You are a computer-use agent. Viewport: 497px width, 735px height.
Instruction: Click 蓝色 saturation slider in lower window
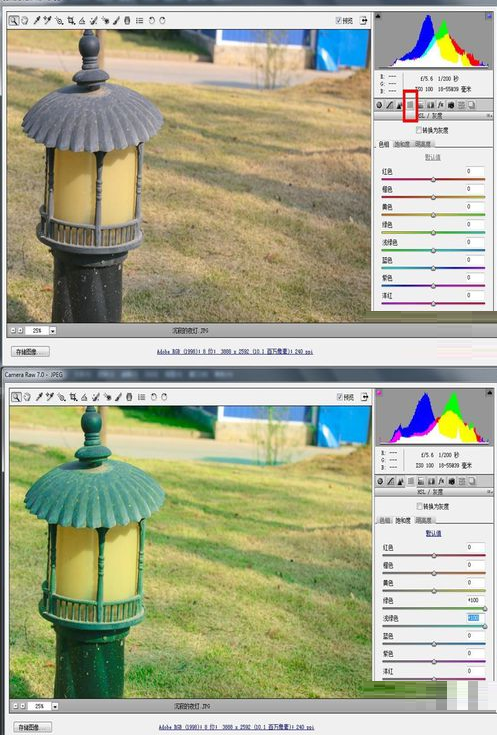click(x=434, y=644)
